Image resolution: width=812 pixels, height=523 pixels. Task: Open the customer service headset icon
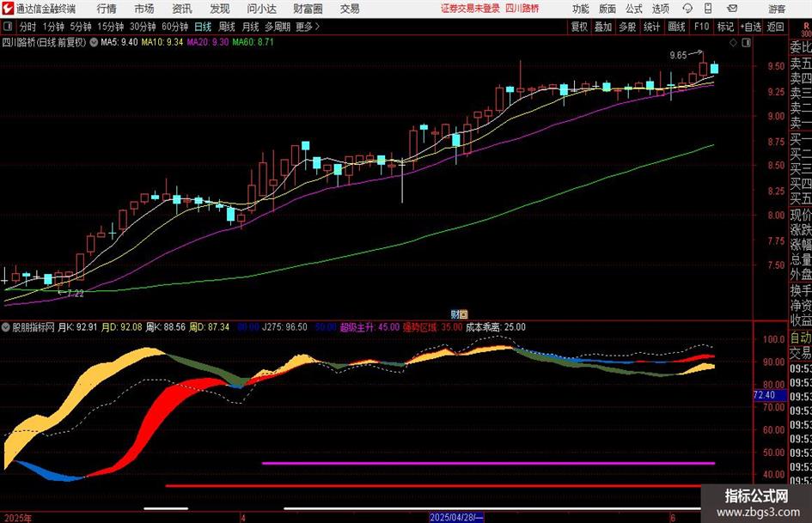pyautogui.click(x=687, y=9)
